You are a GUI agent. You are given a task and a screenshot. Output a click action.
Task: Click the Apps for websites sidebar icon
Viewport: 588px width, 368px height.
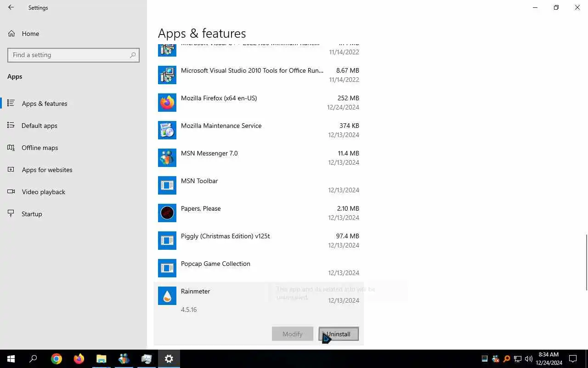click(11, 169)
